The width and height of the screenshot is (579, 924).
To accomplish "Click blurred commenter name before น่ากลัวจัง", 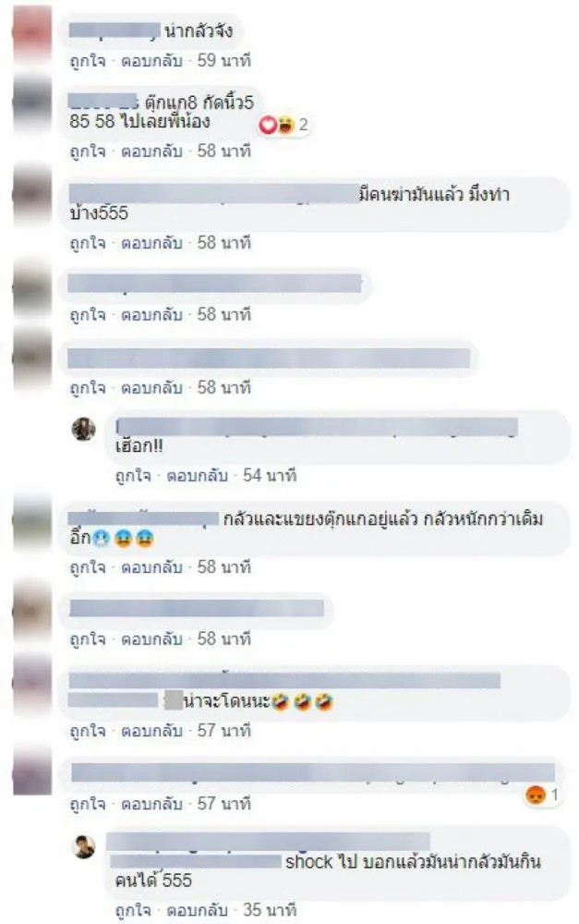I will point(115,30).
